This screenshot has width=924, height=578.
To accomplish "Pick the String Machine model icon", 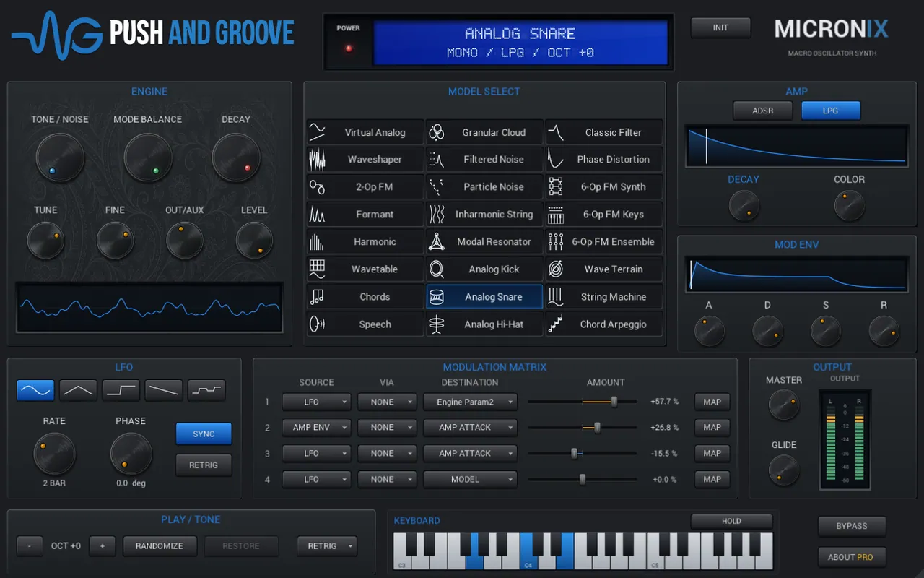I will coord(555,296).
